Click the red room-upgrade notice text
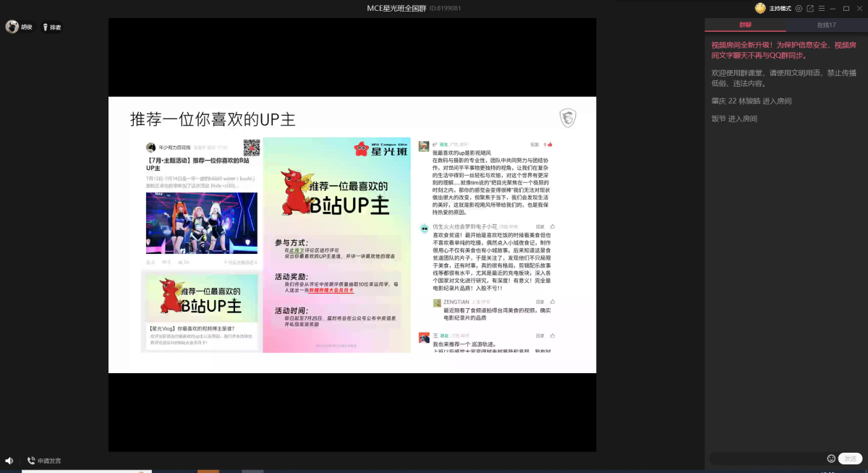The height and width of the screenshot is (473, 868). (x=784, y=50)
